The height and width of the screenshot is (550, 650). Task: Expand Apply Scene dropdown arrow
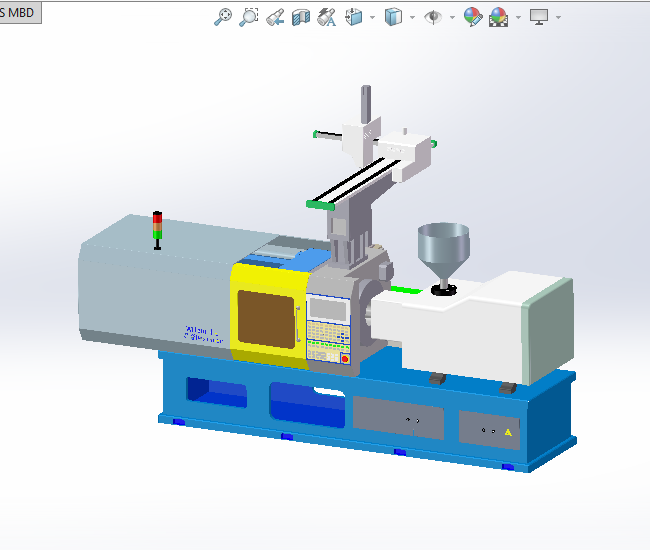point(518,17)
